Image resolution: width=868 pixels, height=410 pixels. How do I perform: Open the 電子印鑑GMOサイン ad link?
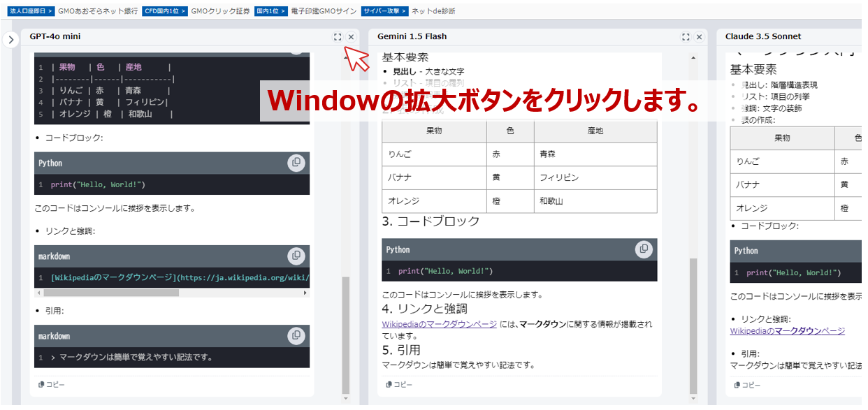pos(324,11)
